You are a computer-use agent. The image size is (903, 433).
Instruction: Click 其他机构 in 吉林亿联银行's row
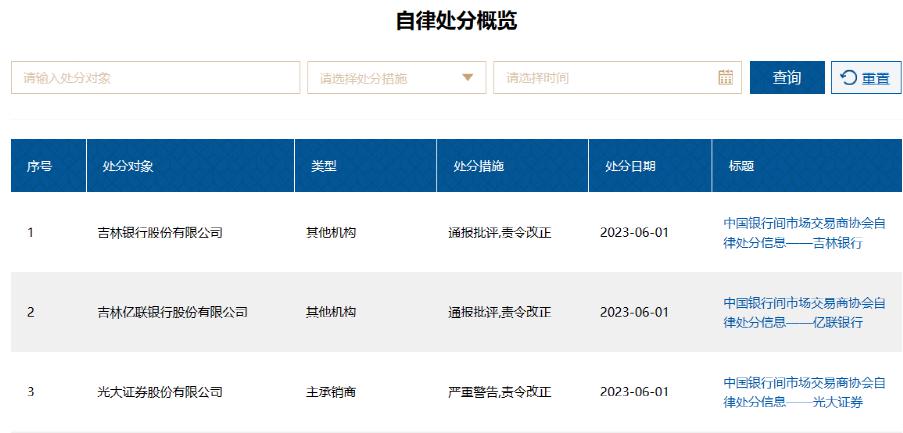point(331,312)
